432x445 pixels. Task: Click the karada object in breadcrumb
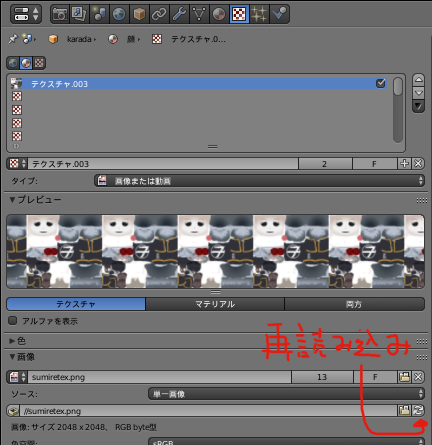79,39
